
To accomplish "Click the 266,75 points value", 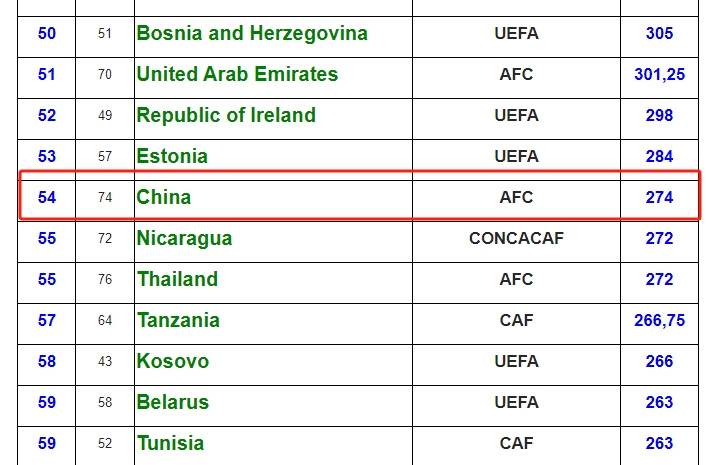I will 659,321.
